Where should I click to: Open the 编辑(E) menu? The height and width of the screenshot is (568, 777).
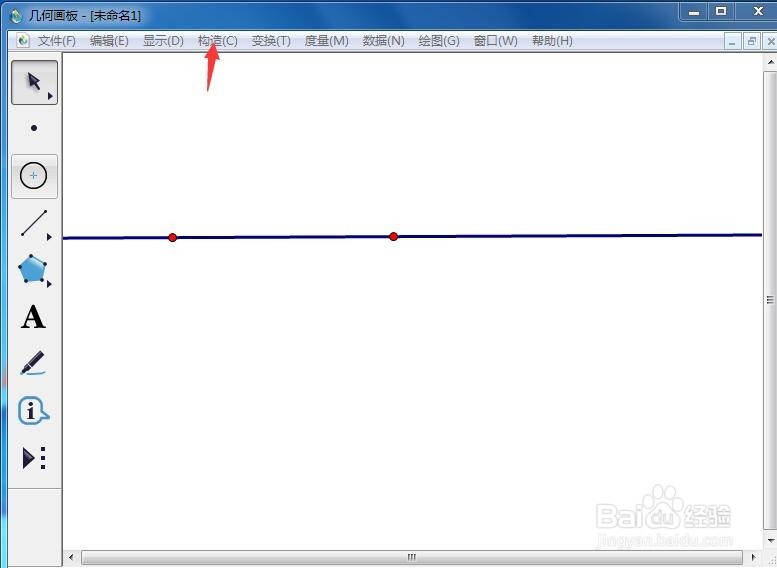click(x=109, y=41)
